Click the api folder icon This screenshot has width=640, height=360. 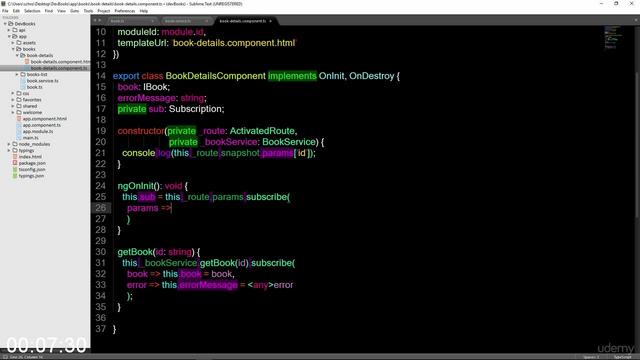[x=15, y=30]
